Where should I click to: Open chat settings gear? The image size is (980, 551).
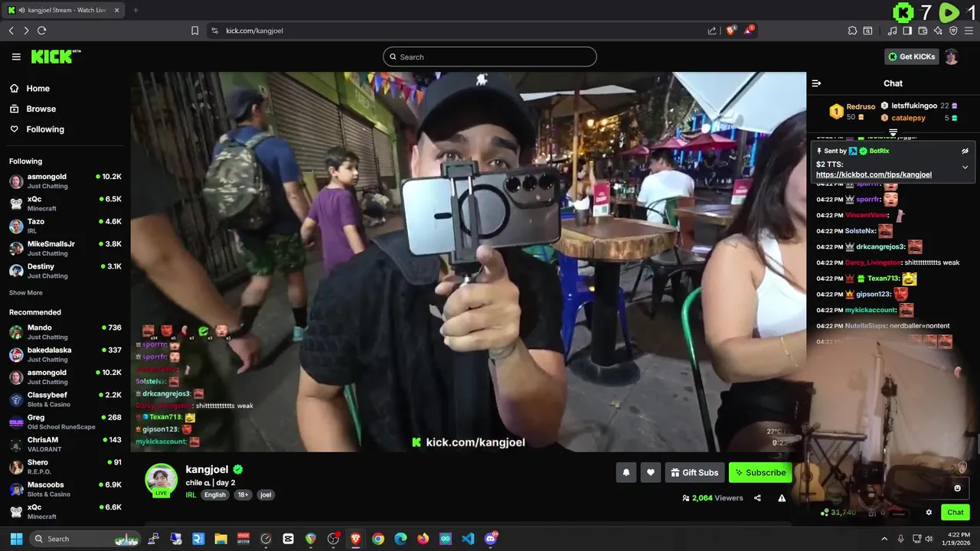point(929,513)
